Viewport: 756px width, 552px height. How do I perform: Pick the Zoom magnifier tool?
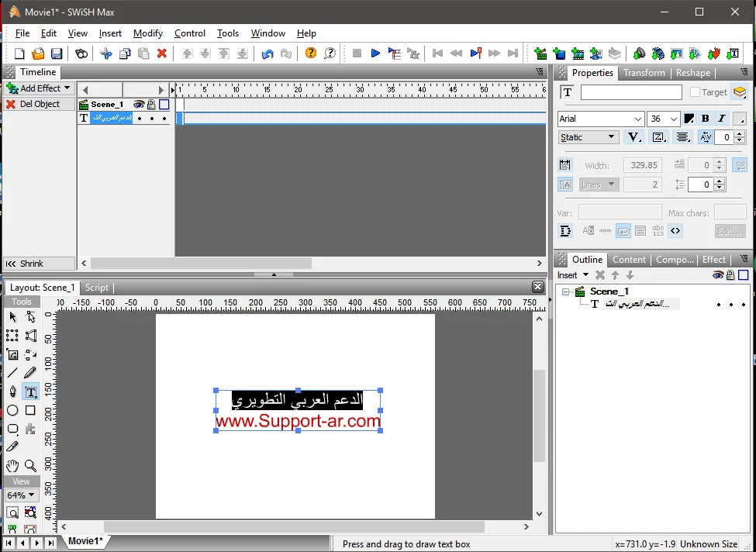pos(30,465)
